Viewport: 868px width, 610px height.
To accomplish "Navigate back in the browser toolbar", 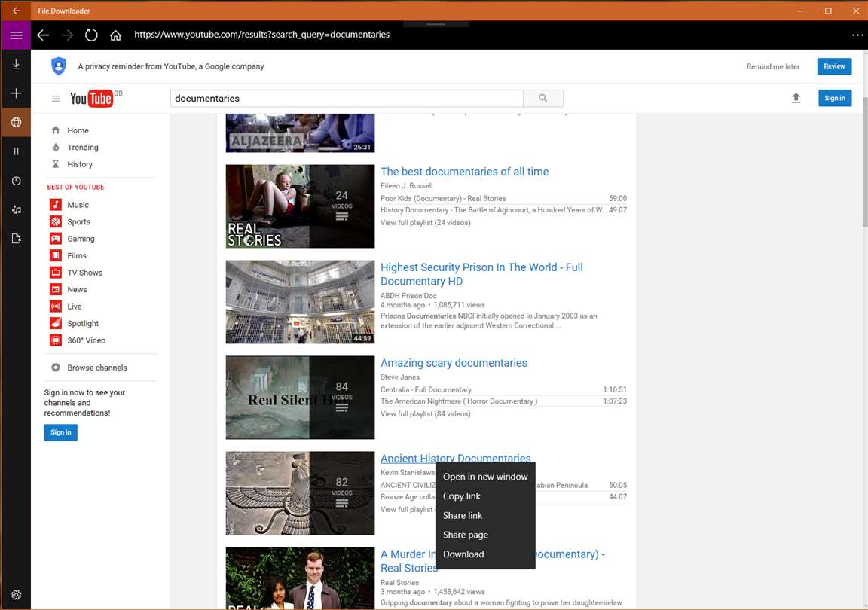I will click(x=43, y=35).
